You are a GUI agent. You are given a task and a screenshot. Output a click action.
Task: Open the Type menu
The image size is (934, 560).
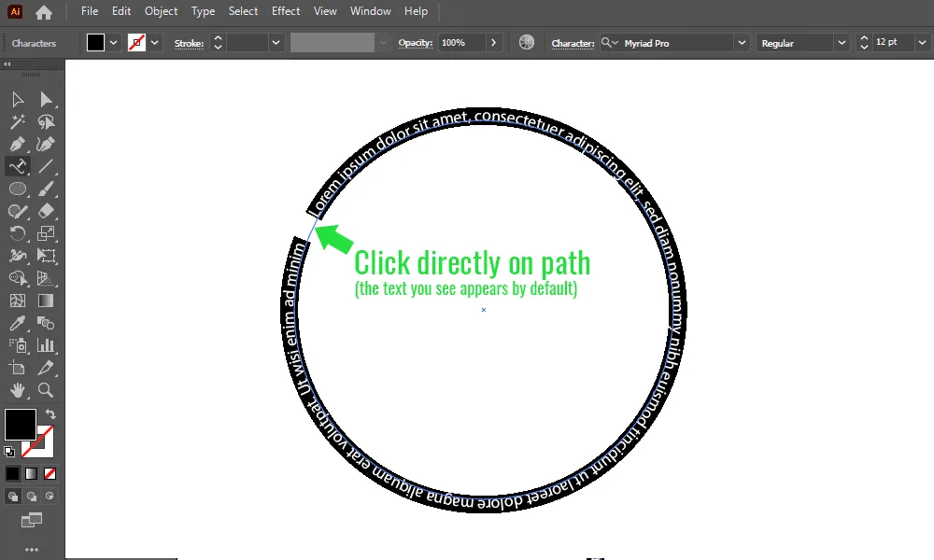[x=203, y=11]
